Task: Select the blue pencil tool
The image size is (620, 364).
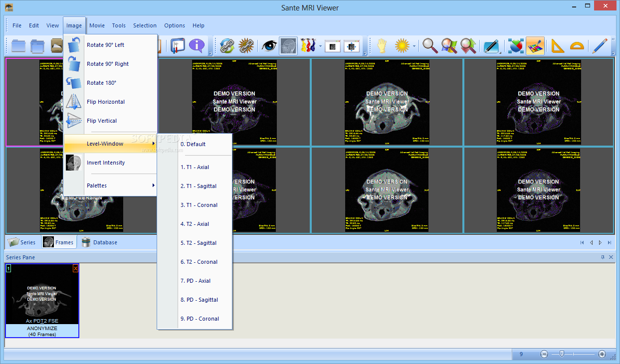Action: click(x=599, y=46)
